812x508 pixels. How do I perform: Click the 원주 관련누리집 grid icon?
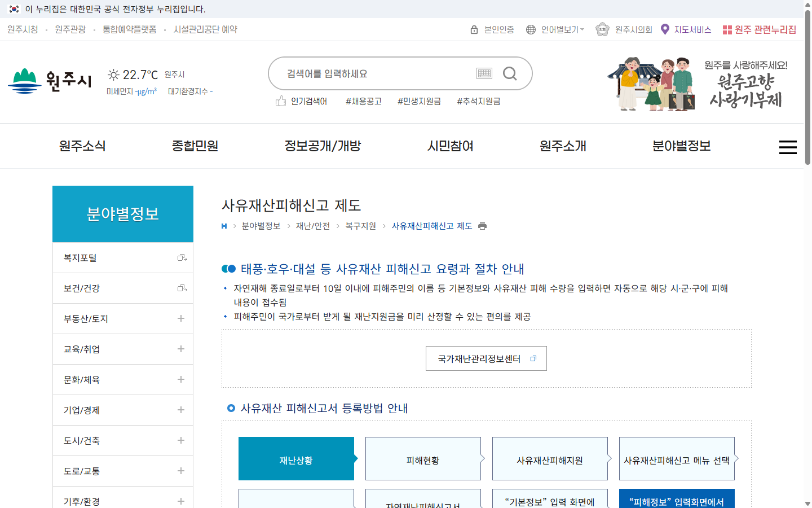pyautogui.click(x=727, y=29)
